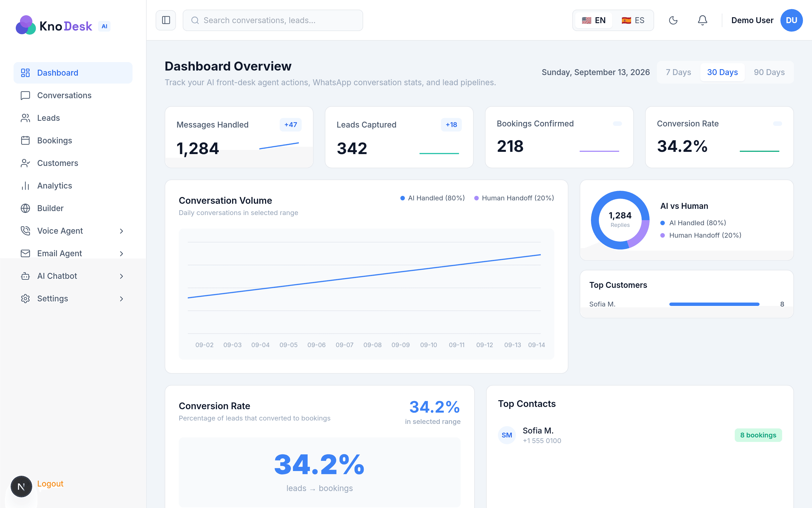This screenshot has height=508, width=812.
Task: Click the round N badge icon
Action: pyautogui.click(x=21, y=486)
